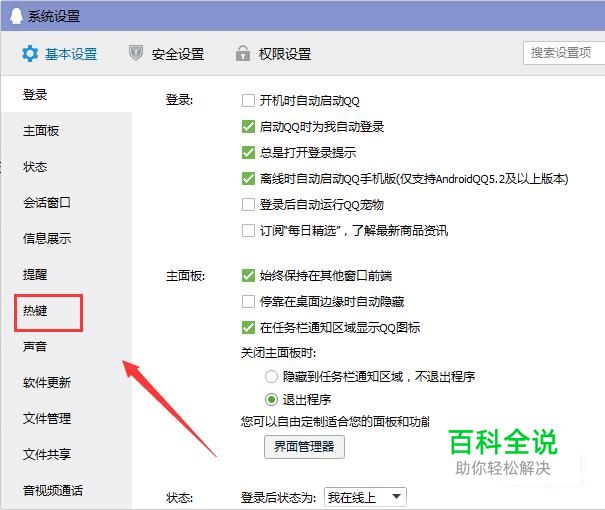The image size is (605, 510).
Task: Open 文件共享 in the sidebar
Action: point(47,454)
